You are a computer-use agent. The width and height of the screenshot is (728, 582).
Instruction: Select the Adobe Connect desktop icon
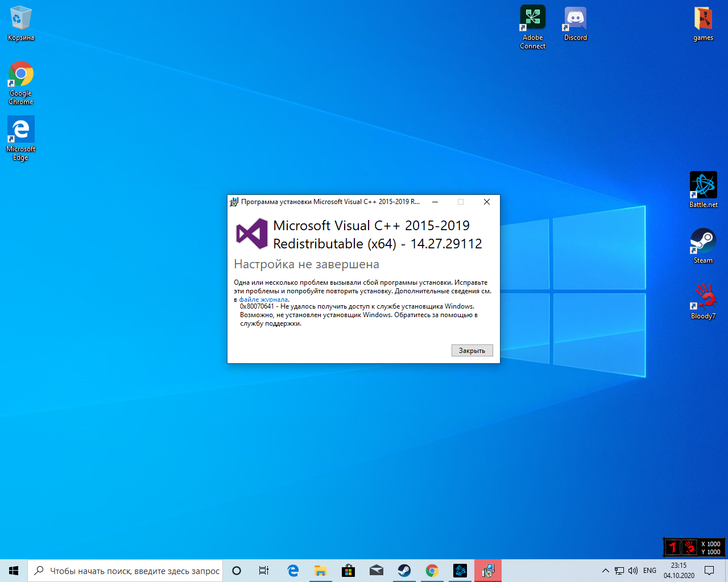click(x=533, y=27)
